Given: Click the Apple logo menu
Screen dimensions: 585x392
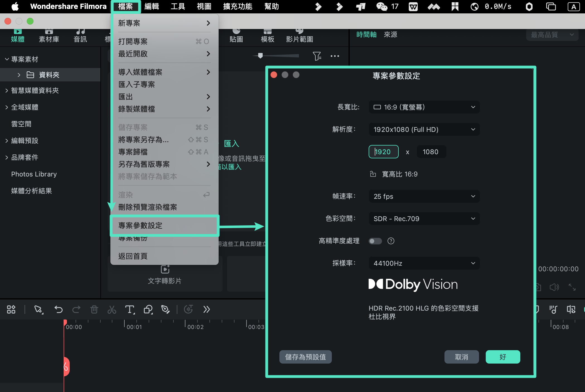Looking at the screenshot, I should click(x=15, y=6).
